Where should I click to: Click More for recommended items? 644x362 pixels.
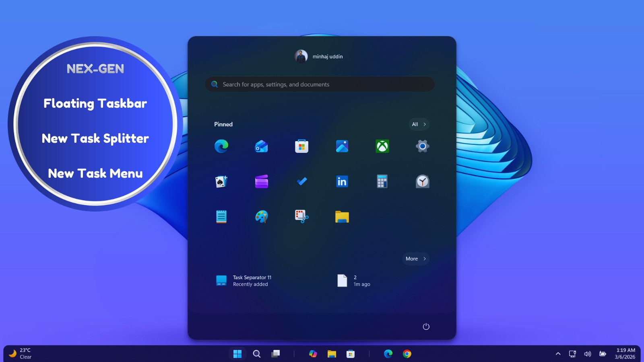pyautogui.click(x=416, y=259)
